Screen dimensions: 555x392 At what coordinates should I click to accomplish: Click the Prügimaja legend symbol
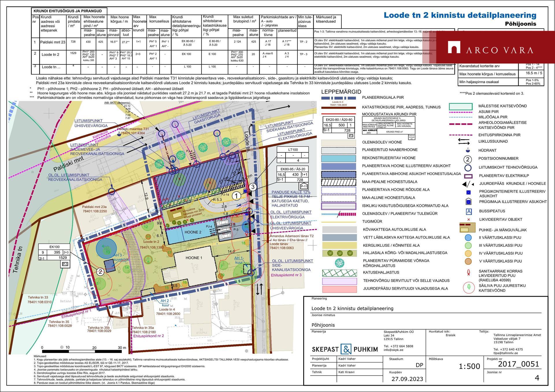(469, 202)
